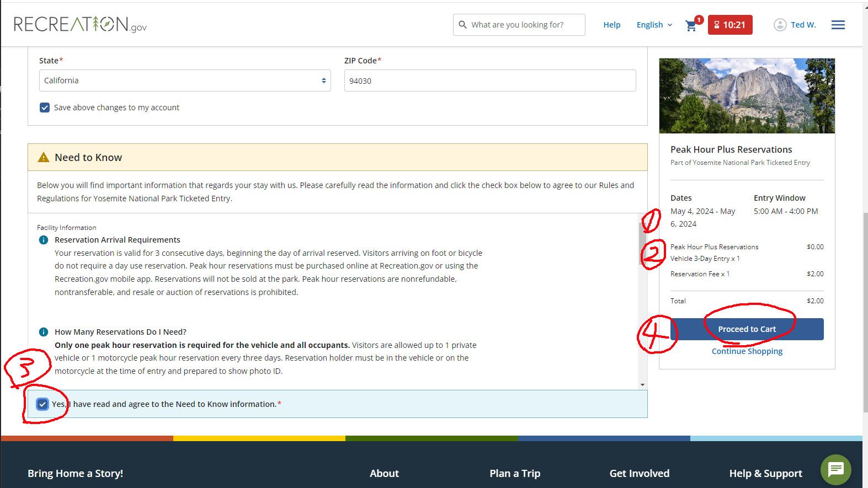Click the red cart countdown timer

[x=729, y=25]
